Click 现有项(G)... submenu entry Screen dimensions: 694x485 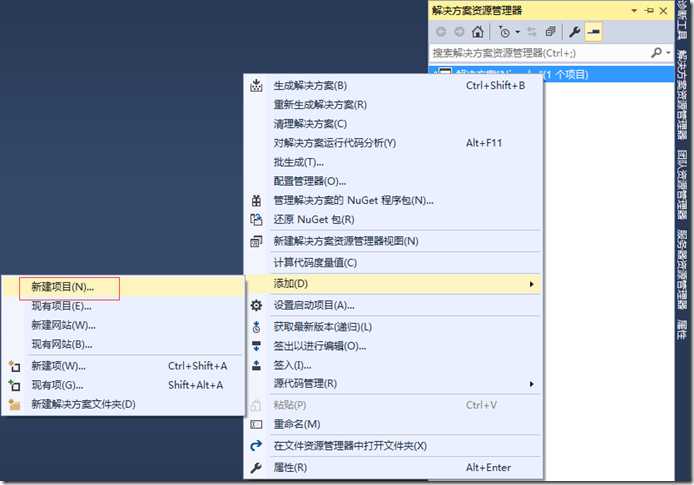point(123,385)
